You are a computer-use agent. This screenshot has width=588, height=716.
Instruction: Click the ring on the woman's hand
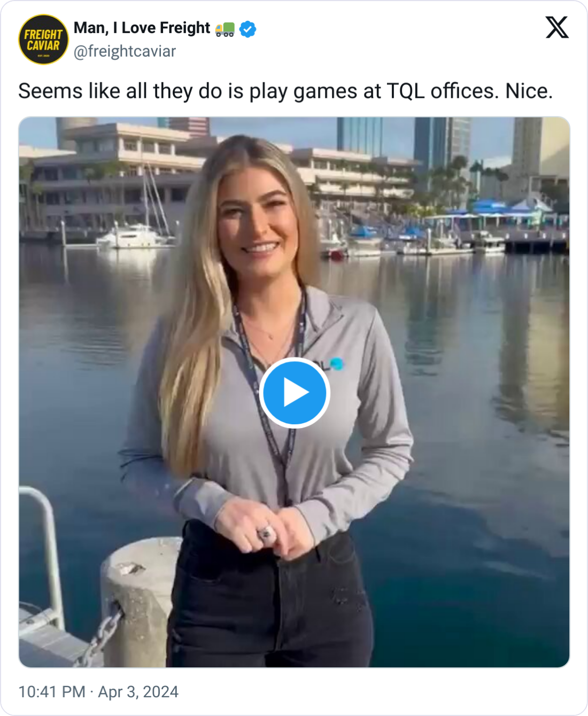click(x=266, y=532)
